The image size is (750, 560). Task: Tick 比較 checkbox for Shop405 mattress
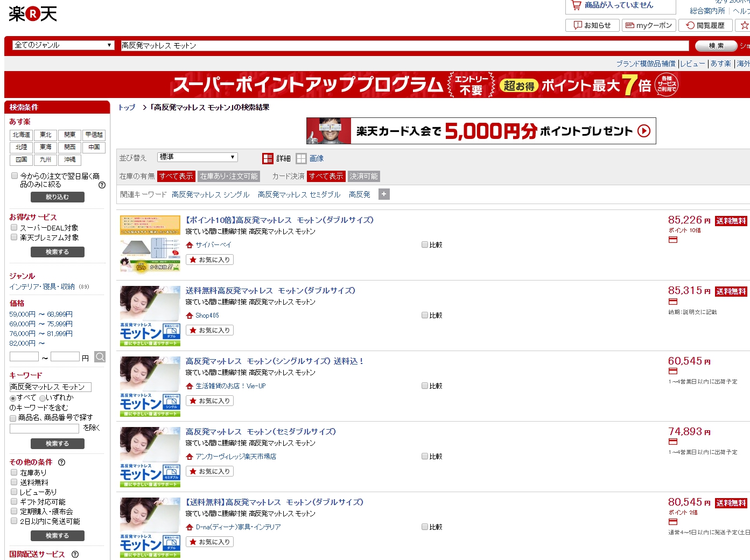[x=425, y=315]
